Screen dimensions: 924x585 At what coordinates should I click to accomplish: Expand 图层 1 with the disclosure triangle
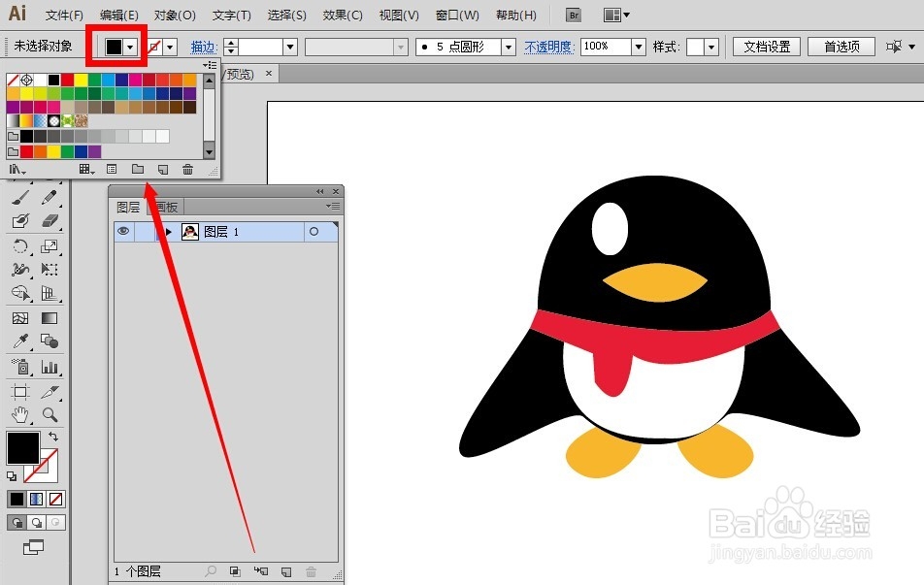point(169,232)
